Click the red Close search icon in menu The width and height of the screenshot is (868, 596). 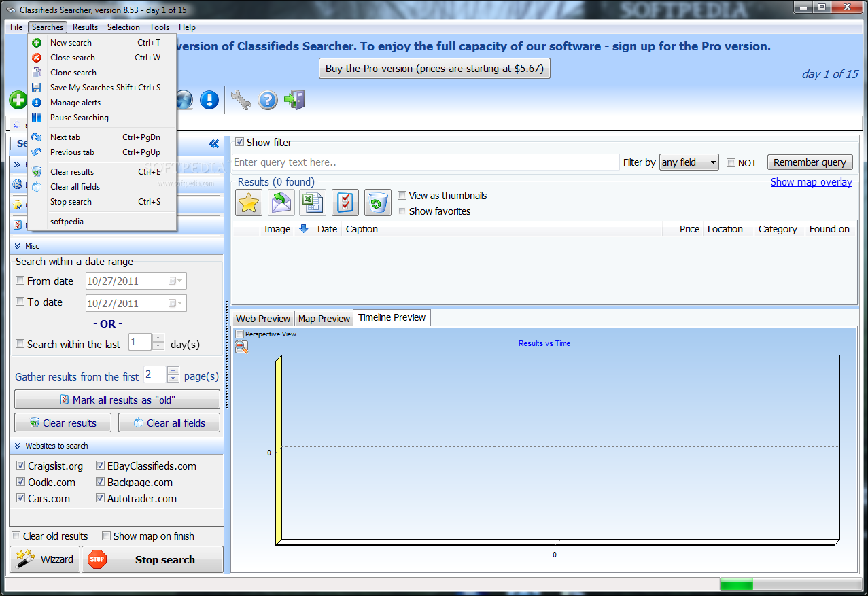tap(37, 58)
